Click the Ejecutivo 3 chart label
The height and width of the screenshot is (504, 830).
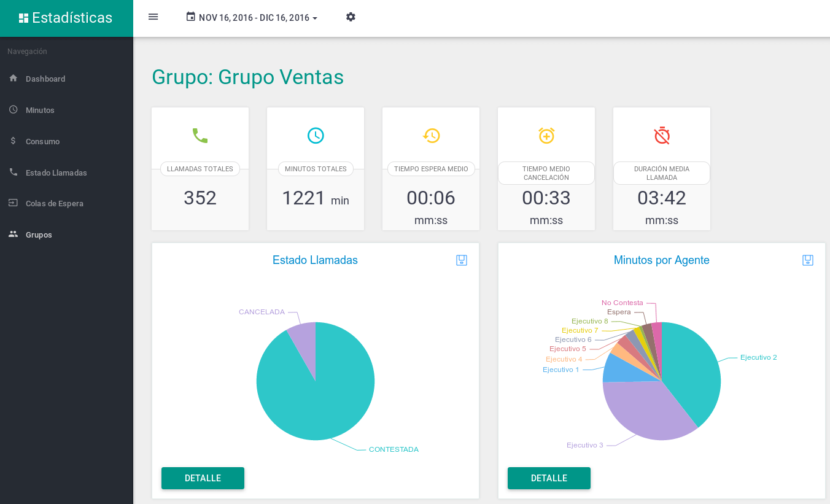[585, 445]
